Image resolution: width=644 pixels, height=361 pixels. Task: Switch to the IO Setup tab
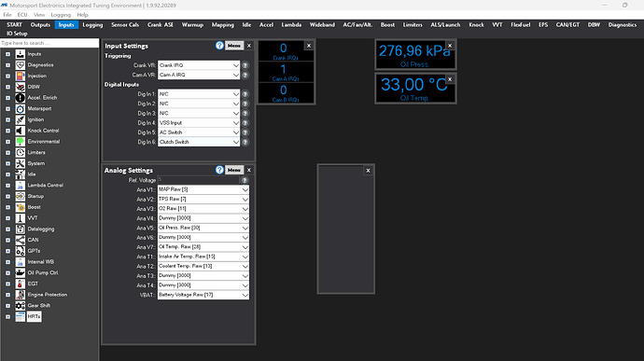point(17,34)
